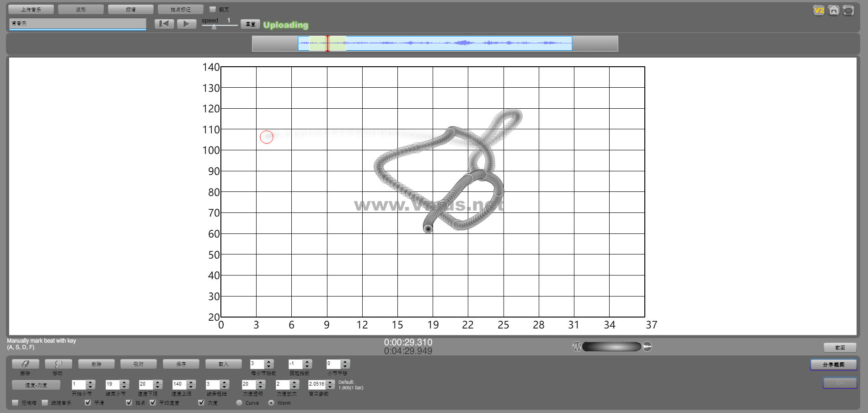Toggle fullscreen view icon
Viewport: 868px width, 413px height.
(x=848, y=11)
